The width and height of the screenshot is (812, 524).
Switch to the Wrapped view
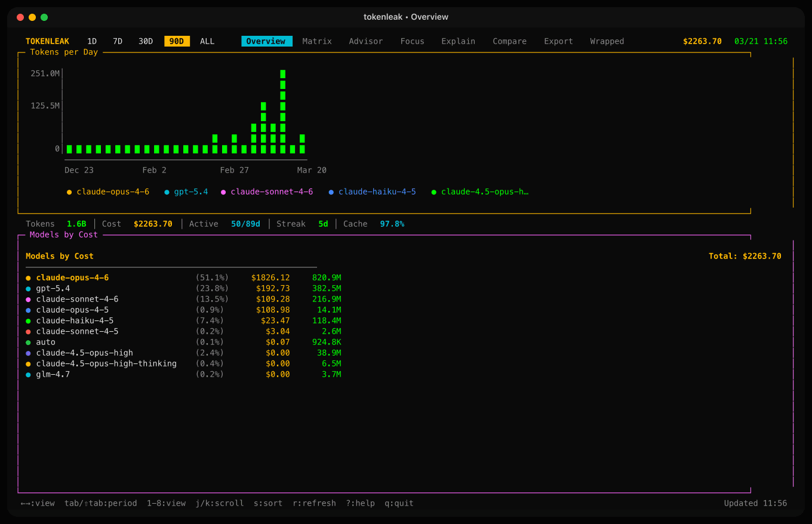(x=607, y=41)
